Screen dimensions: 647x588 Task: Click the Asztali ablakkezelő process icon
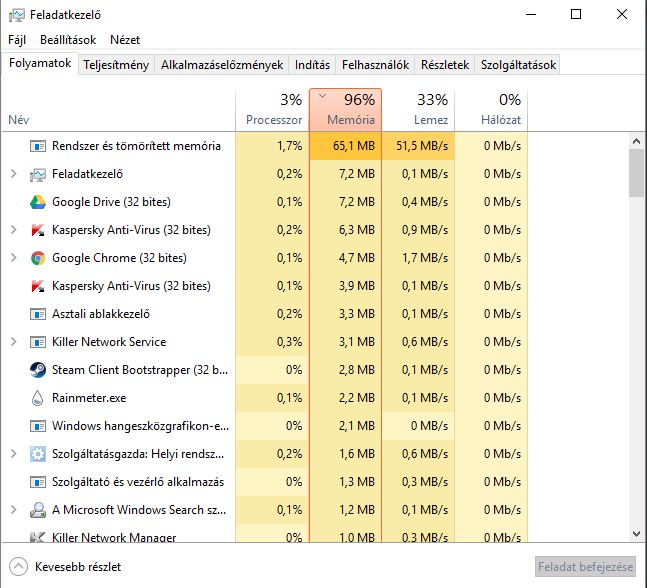pyautogui.click(x=38, y=314)
